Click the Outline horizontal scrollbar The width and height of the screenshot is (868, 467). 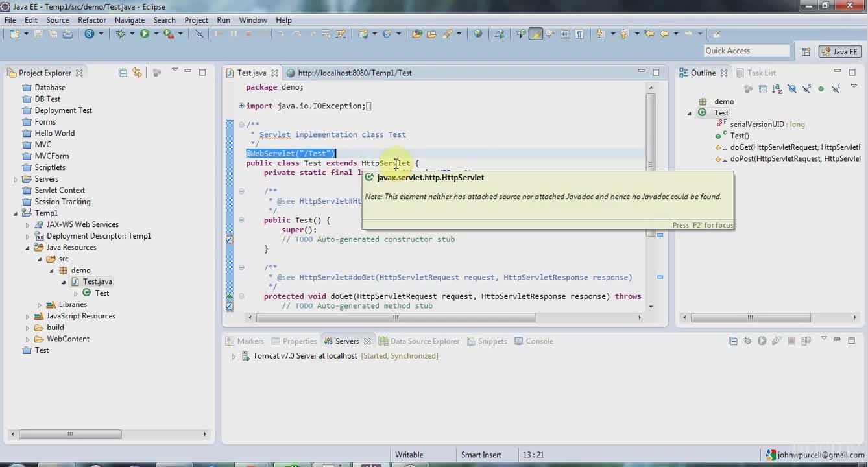[x=751, y=318]
